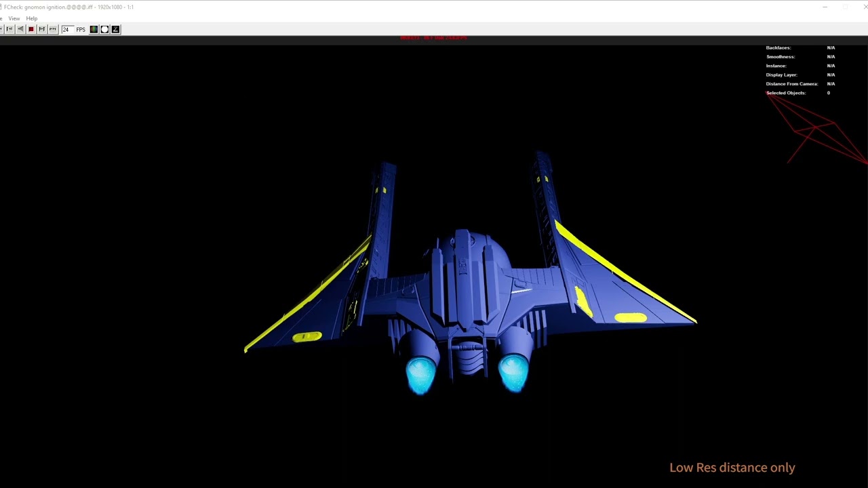This screenshot has height=488, width=868.
Task: Click the N/A value beside Backfaces
Action: 831,47
